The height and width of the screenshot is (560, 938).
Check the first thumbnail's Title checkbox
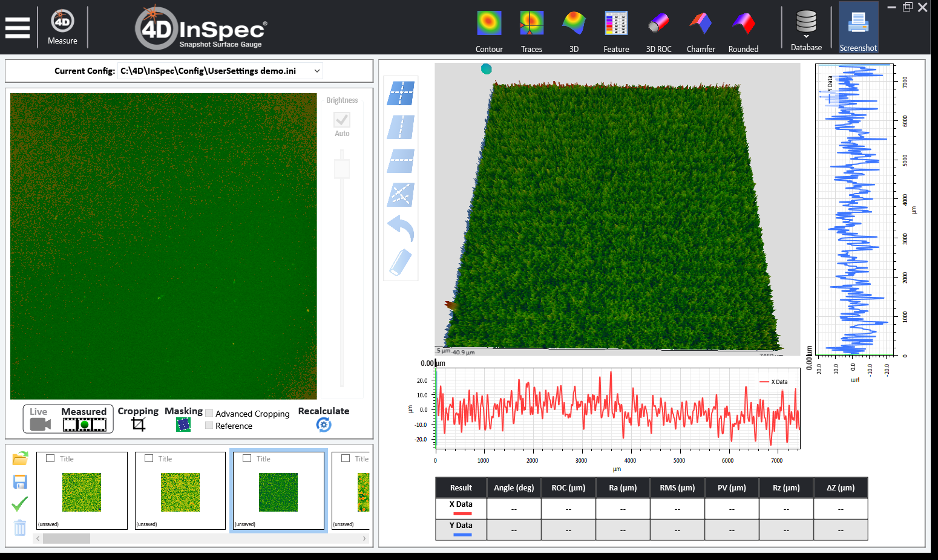click(50, 458)
